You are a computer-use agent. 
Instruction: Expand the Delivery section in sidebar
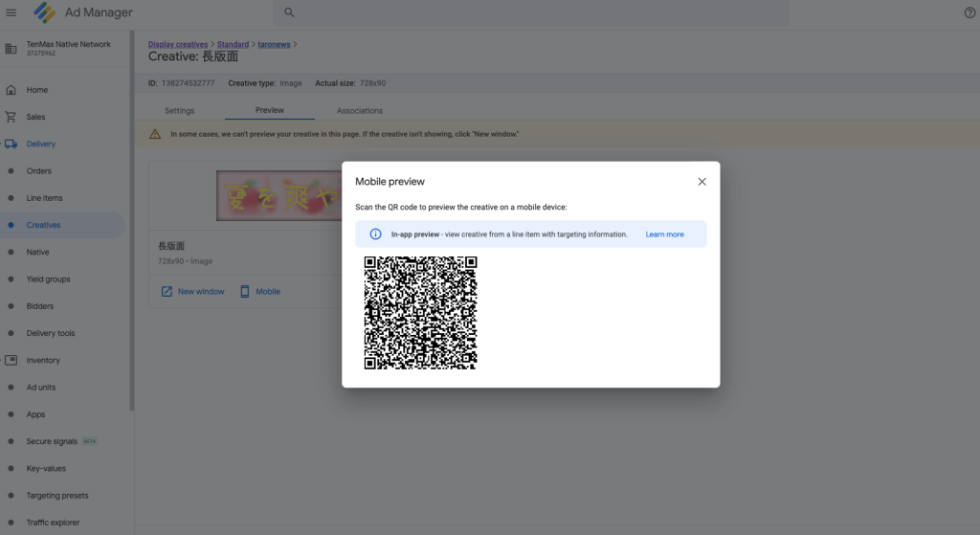click(x=40, y=144)
